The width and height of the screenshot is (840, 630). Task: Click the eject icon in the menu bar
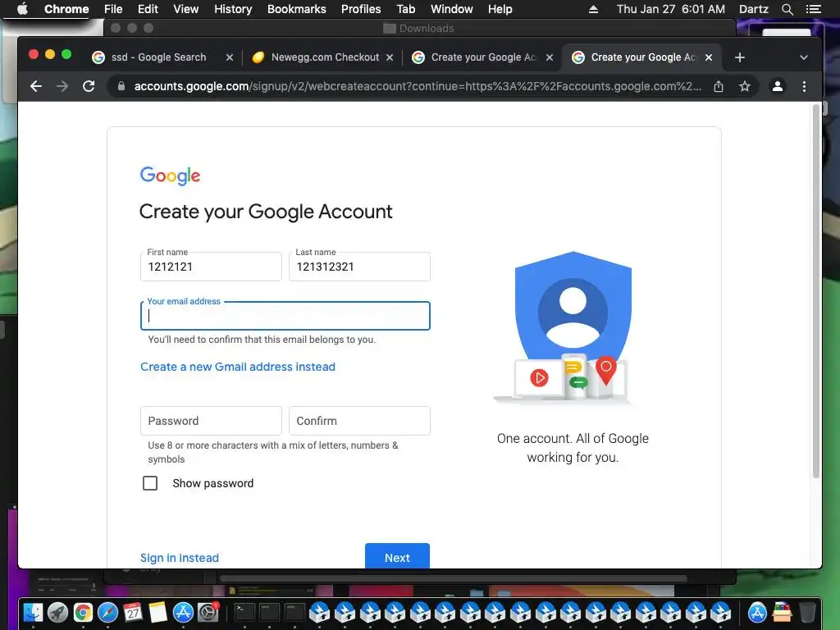[x=593, y=9]
